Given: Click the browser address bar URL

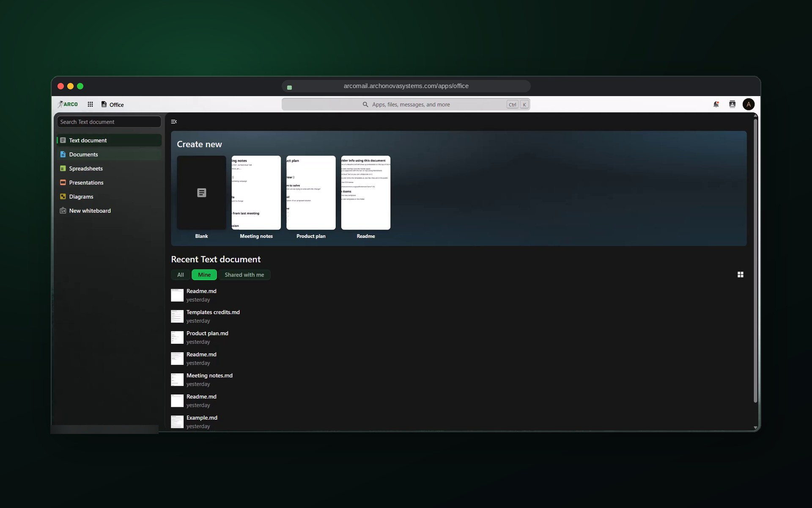Looking at the screenshot, I should pyautogui.click(x=406, y=86).
